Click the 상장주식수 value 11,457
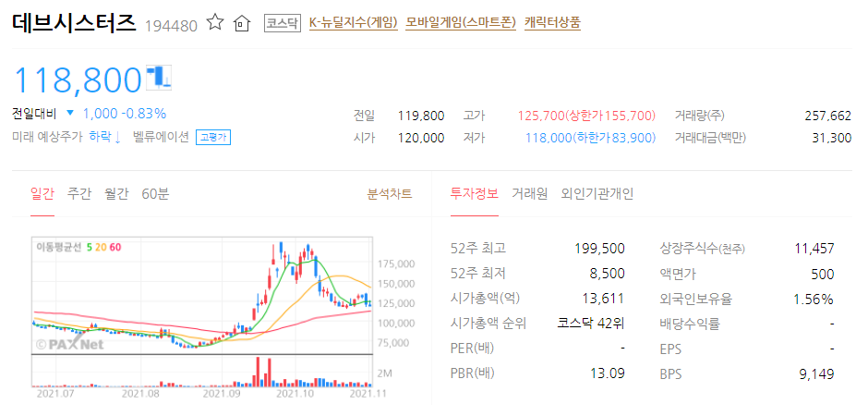This screenshot has width=868, height=416. click(814, 248)
